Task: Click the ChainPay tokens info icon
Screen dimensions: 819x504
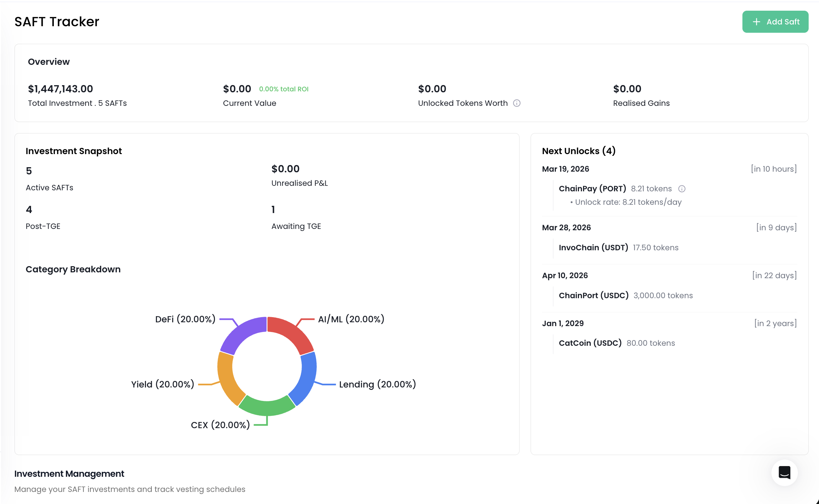Action: point(681,189)
